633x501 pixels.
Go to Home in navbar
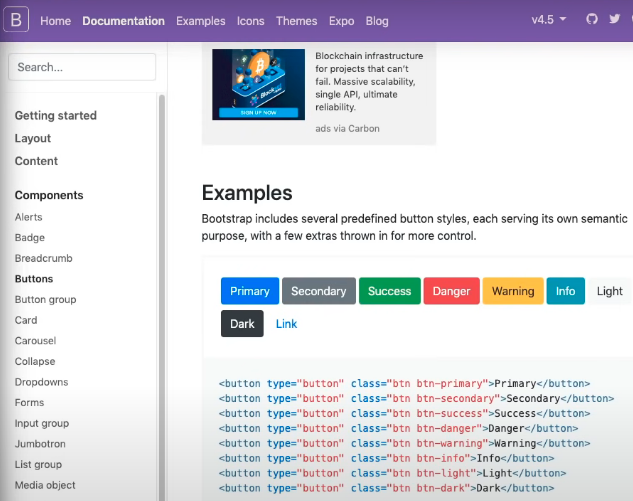(x=55, y=21)
